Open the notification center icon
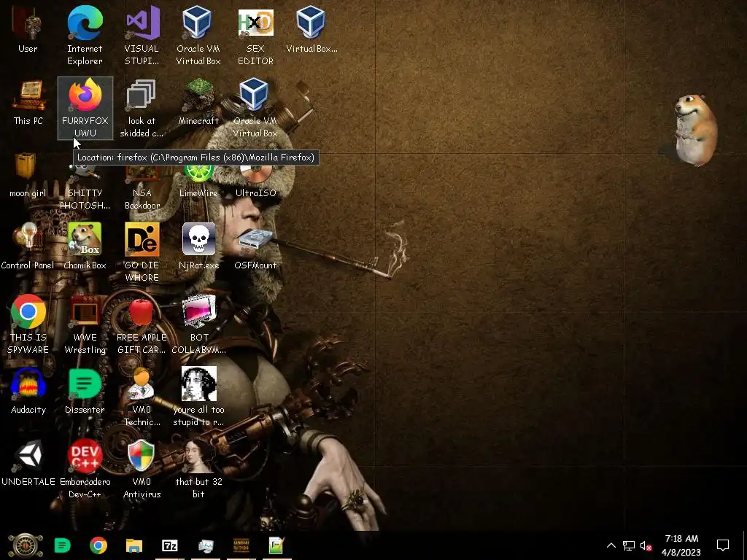 (x=723, y=545)
